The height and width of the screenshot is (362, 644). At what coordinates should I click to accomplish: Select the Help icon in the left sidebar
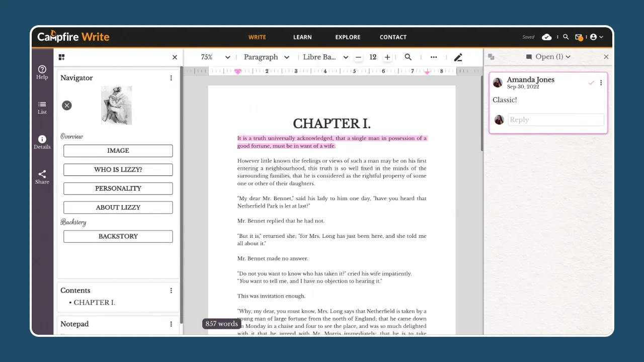pos(42,72)
